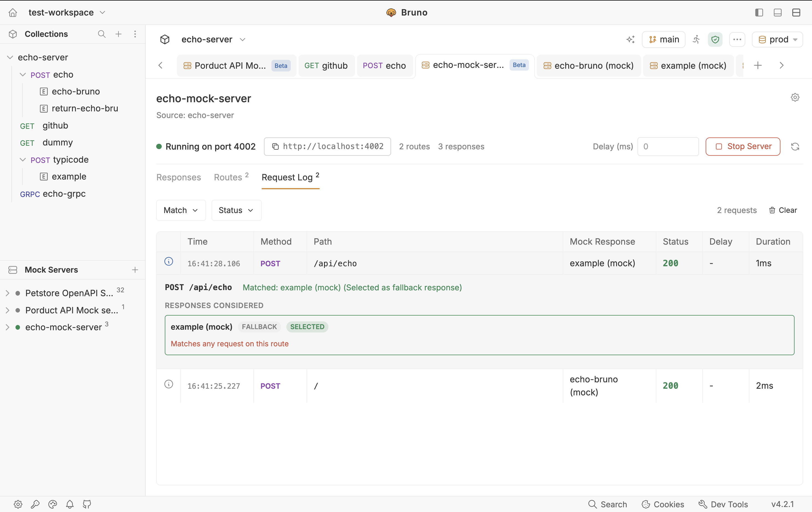Copy the localhost:4002 URL
This screenshot has height=512, width=812.
pos(327,146)
